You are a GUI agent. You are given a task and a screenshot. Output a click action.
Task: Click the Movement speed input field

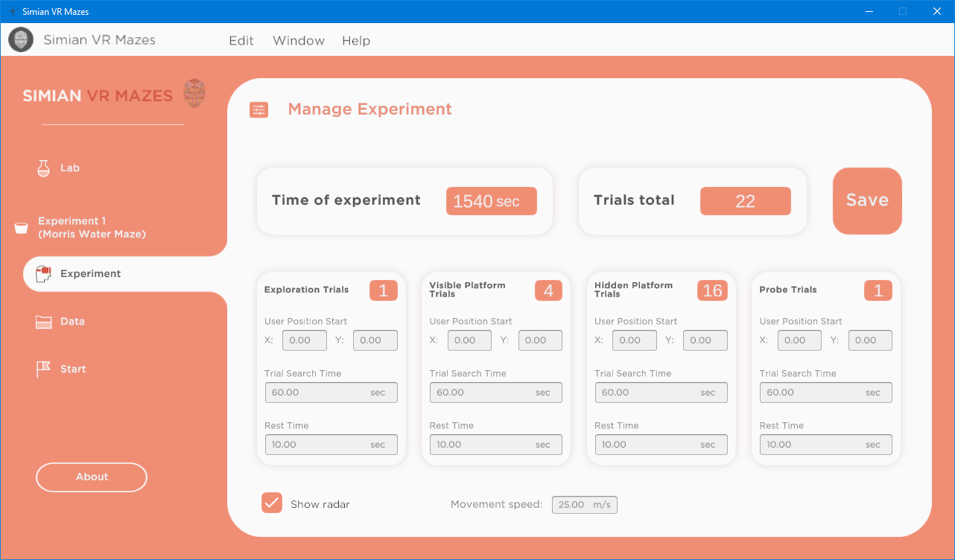[x=584, y=505]
